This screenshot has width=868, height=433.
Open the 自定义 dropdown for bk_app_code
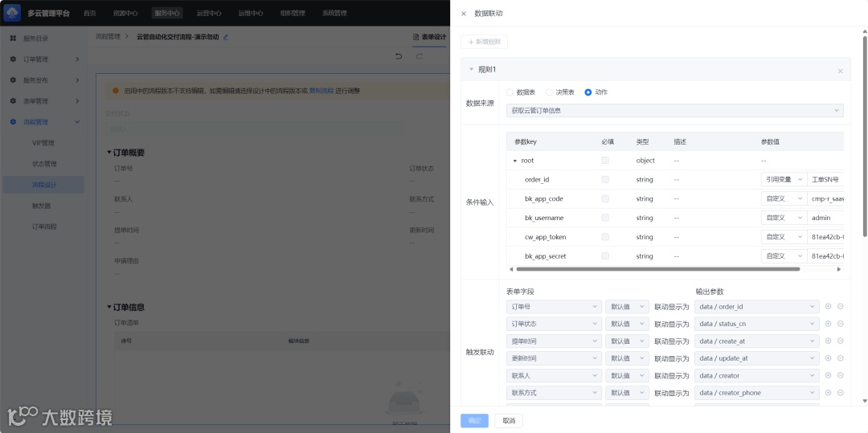784,198
